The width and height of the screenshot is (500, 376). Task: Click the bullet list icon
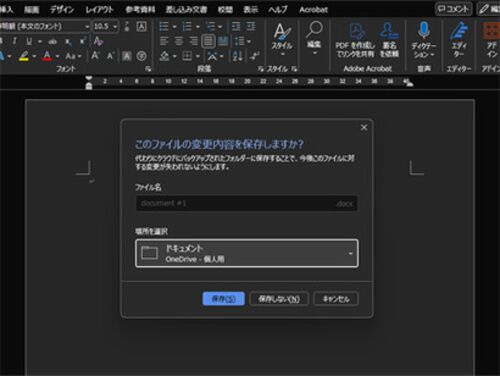[164, 26]
